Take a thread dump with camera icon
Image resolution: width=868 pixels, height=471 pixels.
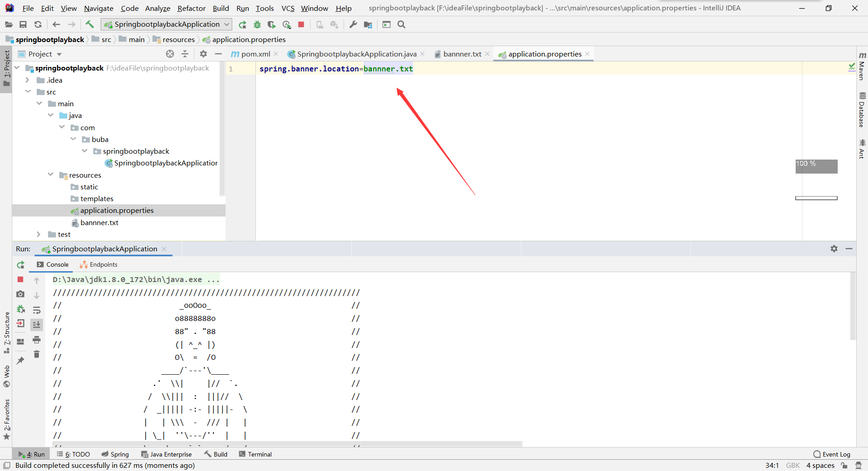click(x=20, y=294)
